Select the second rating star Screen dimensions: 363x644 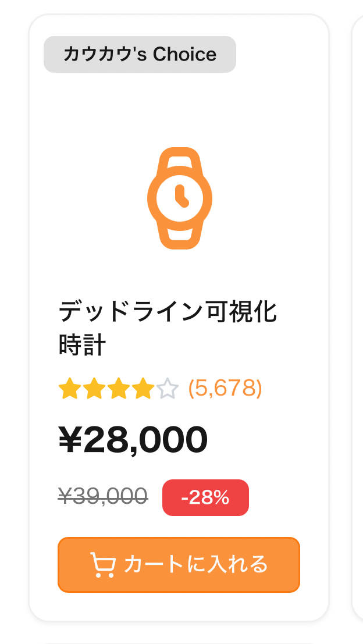(x=94, y=389)
